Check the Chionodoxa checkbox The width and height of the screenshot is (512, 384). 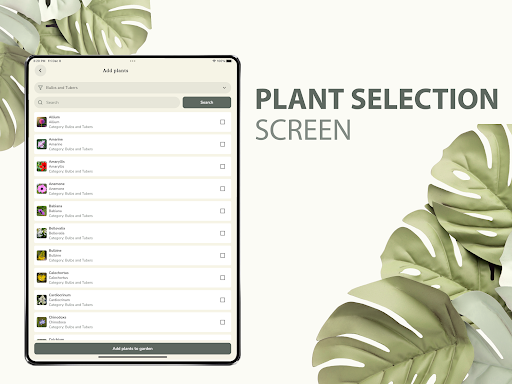click(x=223, y=322)
